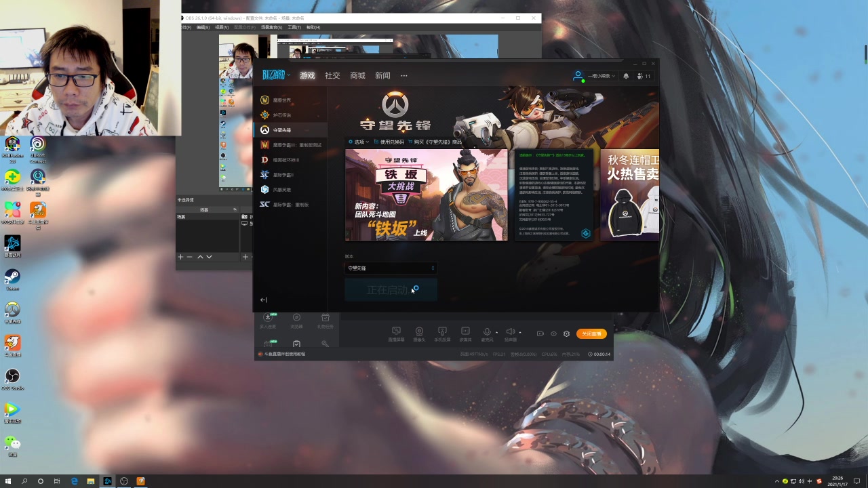Switch to the 游戏 tab
Viewport: 868px width, 488px height.
(x=307, y=75)
